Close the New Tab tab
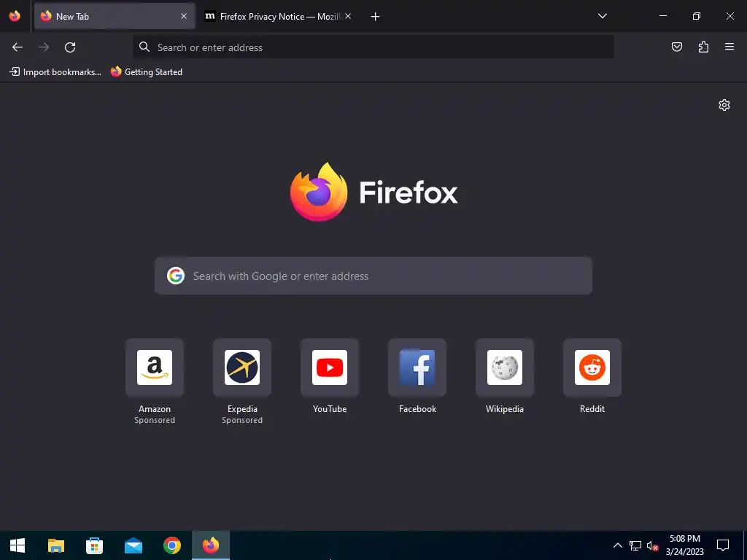The width and height of the screenshot is (747, 560). pyautogui.click(x=184, y=16)
